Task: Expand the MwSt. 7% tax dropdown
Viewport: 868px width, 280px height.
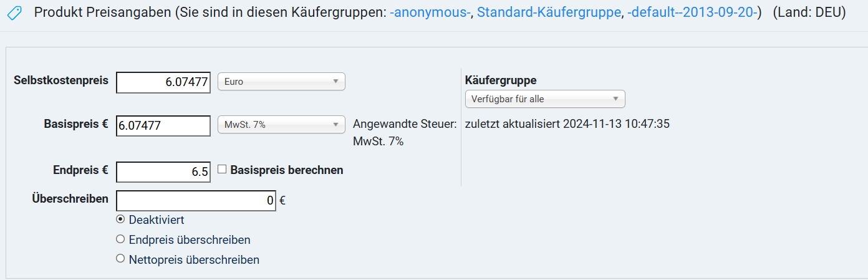Action: pyautogui.click(x=281, y=125)
